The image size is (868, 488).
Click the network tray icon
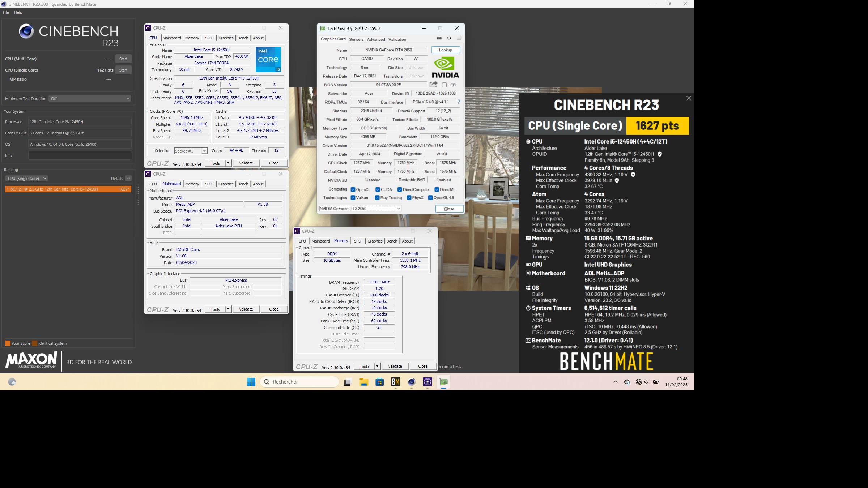(639, 382)
